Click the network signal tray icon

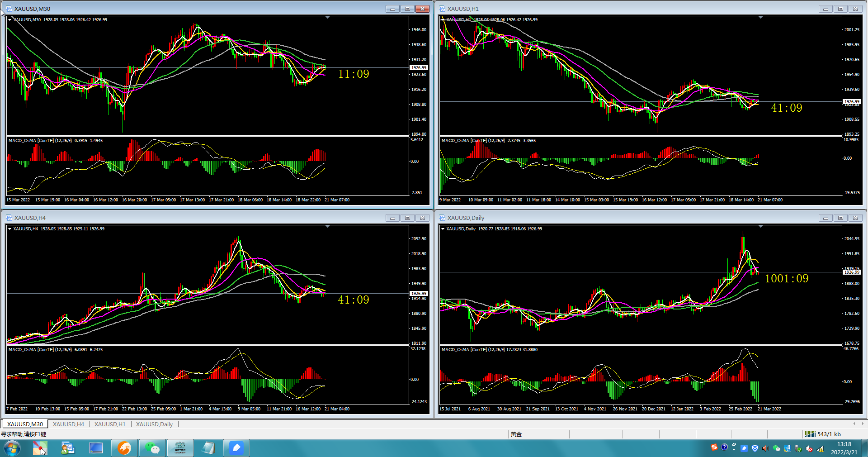820,449
